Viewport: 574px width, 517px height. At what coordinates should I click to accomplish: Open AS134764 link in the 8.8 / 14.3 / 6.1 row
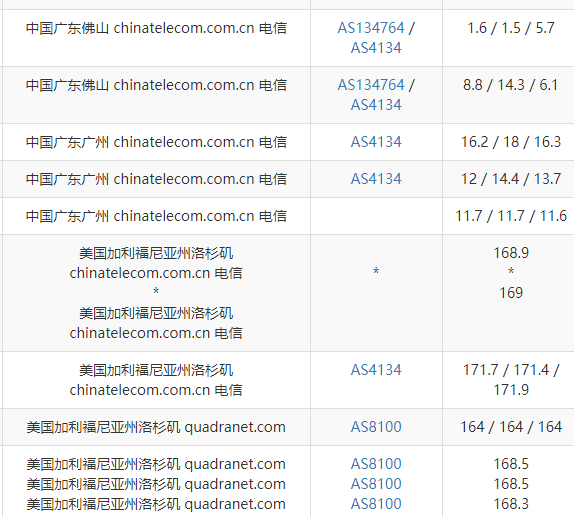371,85
